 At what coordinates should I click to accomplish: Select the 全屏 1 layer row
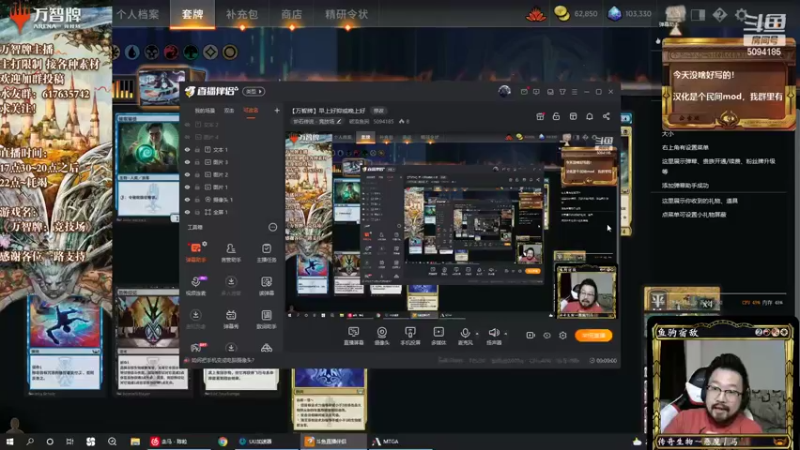tap(232, 212)
